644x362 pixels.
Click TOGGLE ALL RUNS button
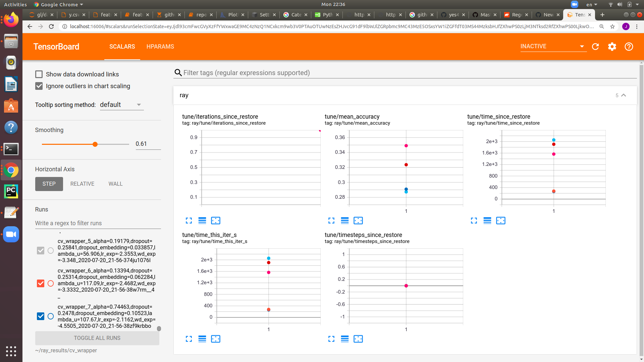[x=97, y=338]
